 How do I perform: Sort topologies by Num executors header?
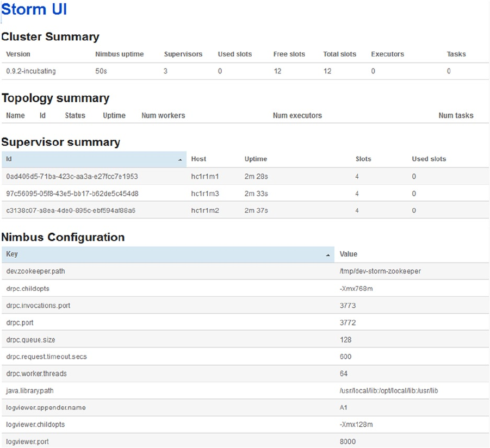pyautogui.click(x=297, y=116)
